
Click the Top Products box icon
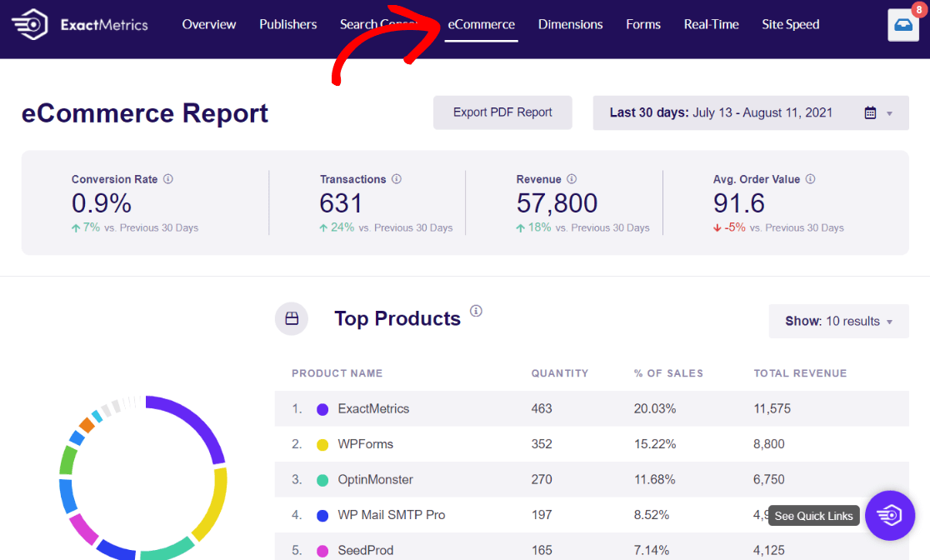point(292,318)
